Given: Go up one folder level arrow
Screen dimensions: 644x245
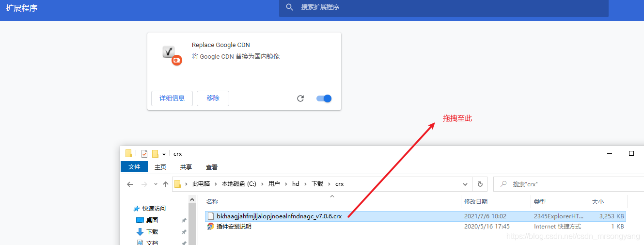Looking at the screenshot, I should tap(166, 184).
